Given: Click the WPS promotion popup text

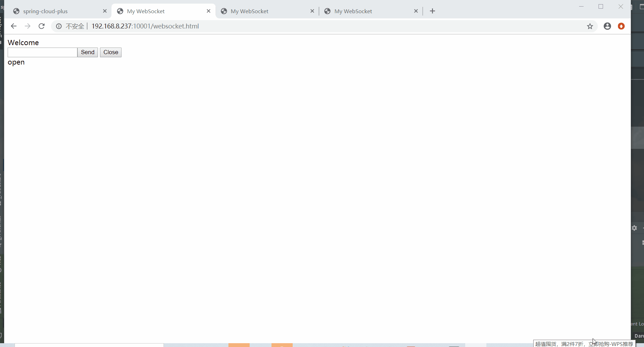Looking at the screenshot, I should coord(584,344).
